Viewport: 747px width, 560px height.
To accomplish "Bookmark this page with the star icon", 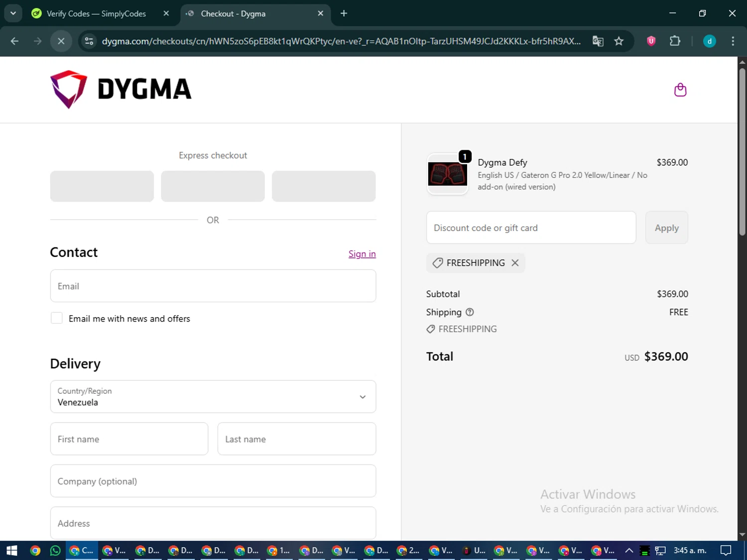I will pyautogui.click(x=619, y=41).
